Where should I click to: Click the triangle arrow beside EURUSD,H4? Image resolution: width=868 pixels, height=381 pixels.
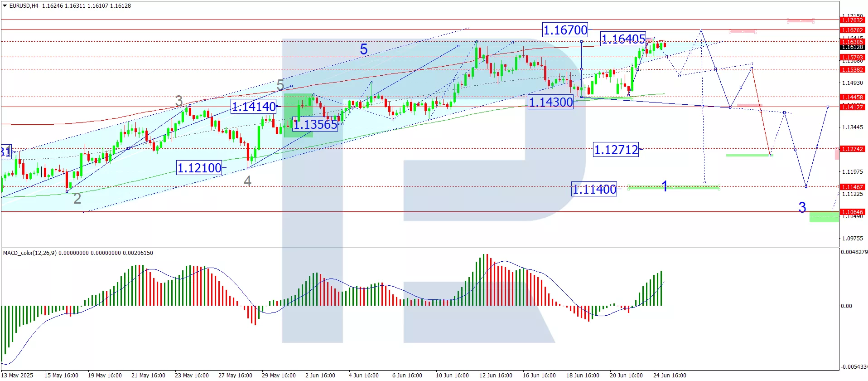[5, 6]
